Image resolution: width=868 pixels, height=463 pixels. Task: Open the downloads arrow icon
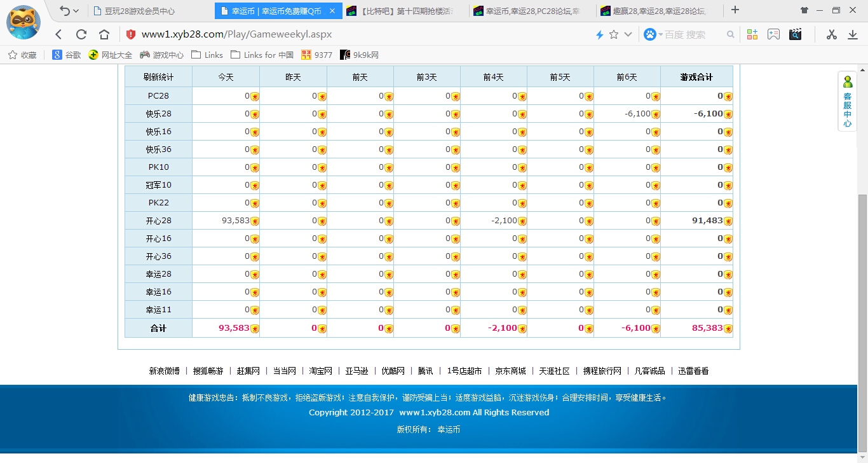click(x=853, y=34)
